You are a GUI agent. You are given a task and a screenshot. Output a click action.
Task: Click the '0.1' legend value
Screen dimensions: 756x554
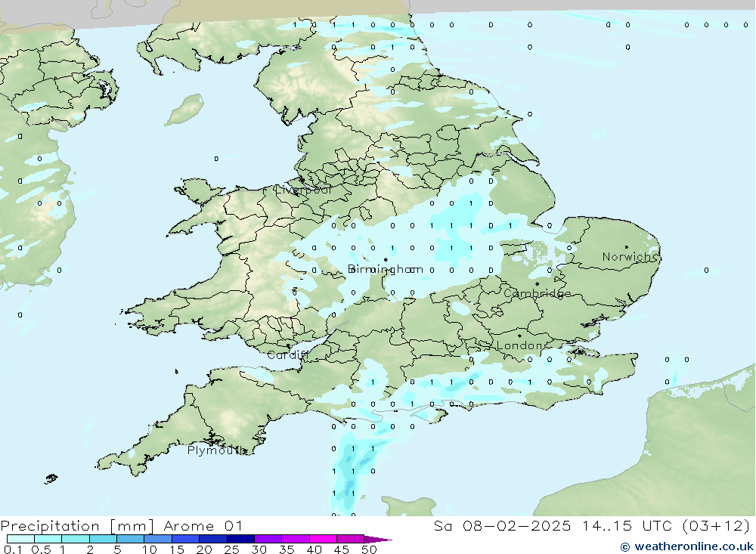tap(13, 549)
